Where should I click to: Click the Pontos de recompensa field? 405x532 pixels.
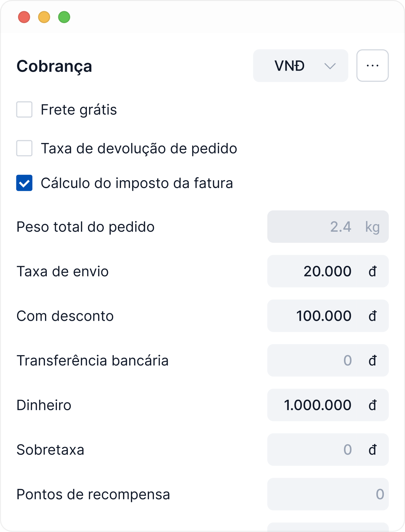[327, 494]
